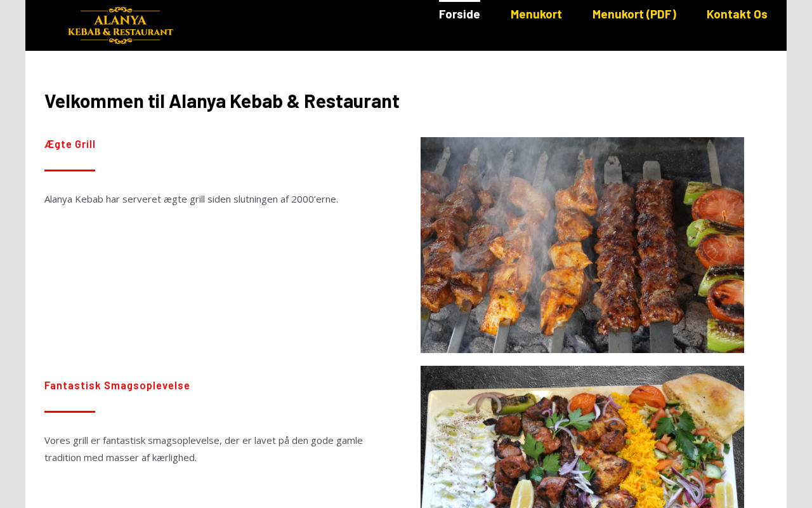Open the Forside navigation tab
812x508 pixels.
[459, 14]
